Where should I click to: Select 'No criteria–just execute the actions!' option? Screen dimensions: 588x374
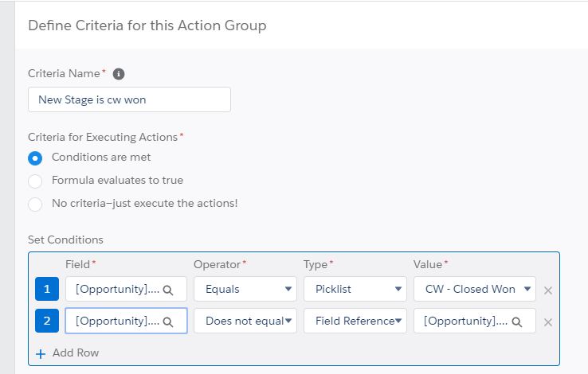(35, 204)
